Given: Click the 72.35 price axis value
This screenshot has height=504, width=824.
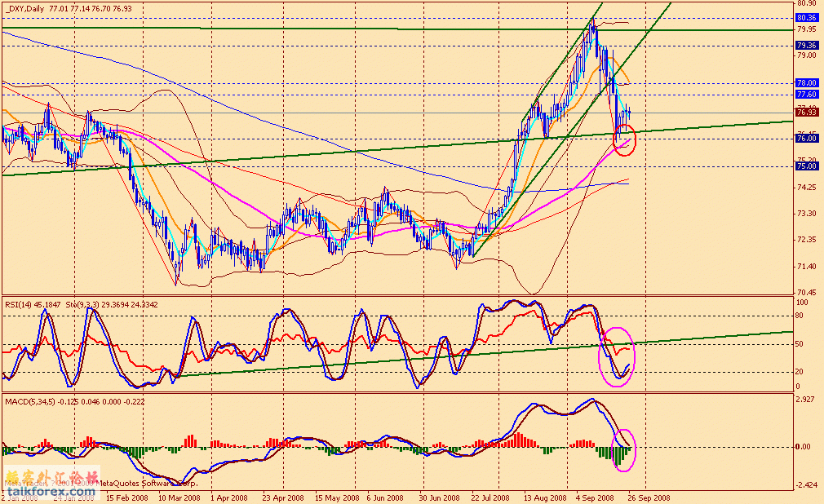Looking at the screenshot, I should click(x=807, y=240).
